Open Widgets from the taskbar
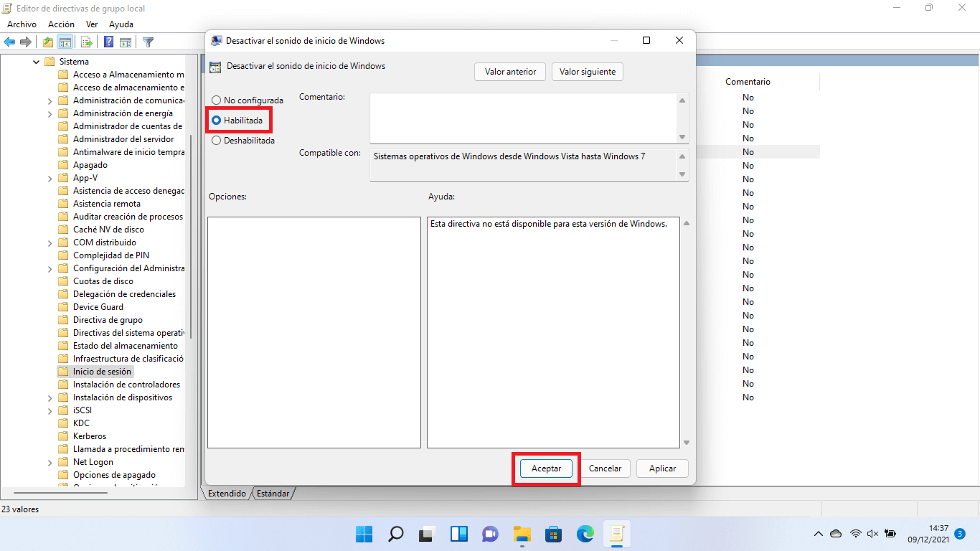The height and width of the screenshot is (551, 980). [459, 534]
